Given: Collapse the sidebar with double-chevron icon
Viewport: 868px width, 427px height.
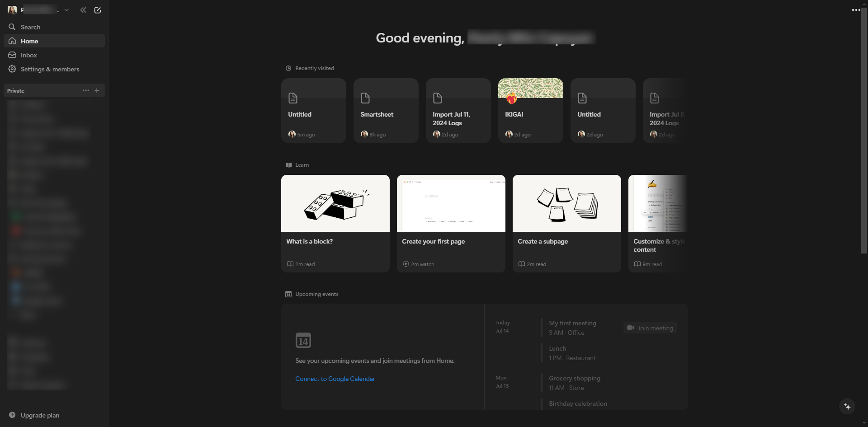Looking at the screenshot, I should pos(83,10).
